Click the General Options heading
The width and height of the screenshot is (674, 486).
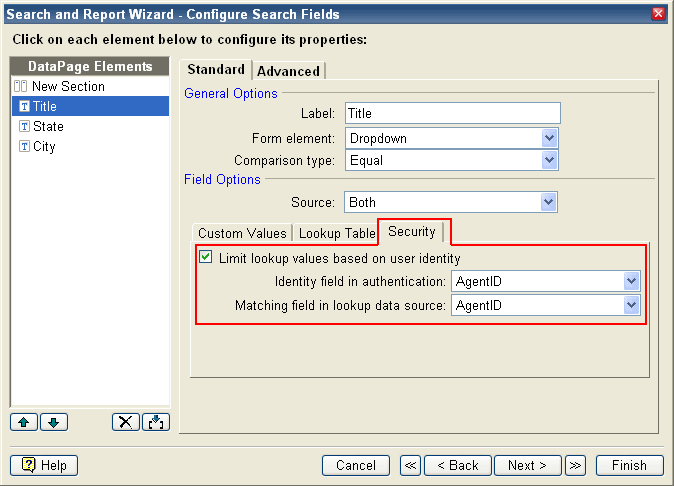coord(231,94)
